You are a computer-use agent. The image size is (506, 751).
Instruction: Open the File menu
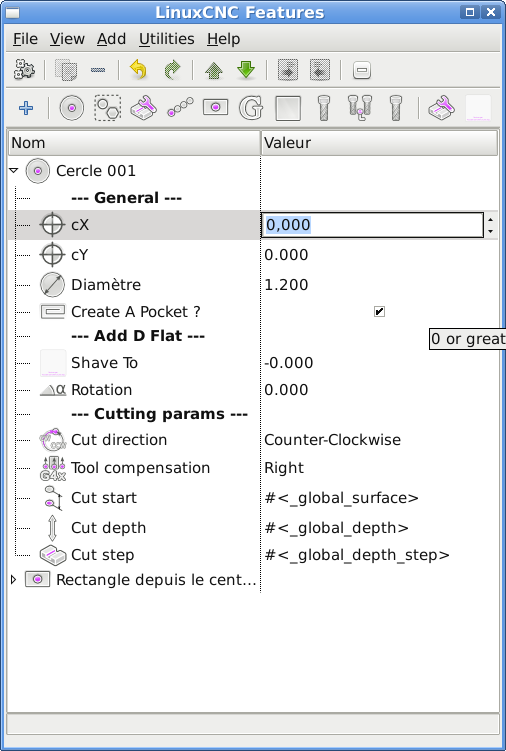tap(25, 39)
